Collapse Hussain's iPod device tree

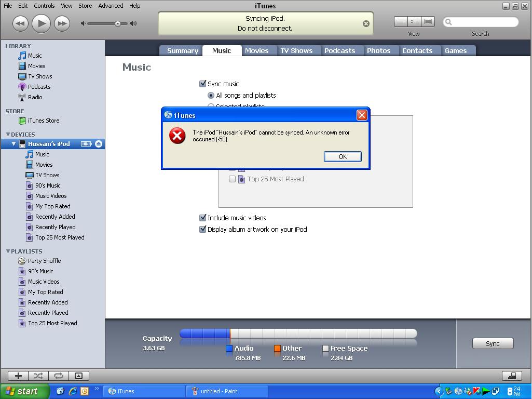(14, 144)
